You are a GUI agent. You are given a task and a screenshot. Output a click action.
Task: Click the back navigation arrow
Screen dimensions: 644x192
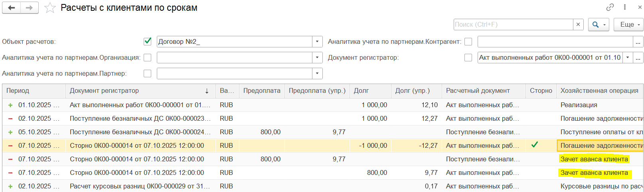point(12,8)
